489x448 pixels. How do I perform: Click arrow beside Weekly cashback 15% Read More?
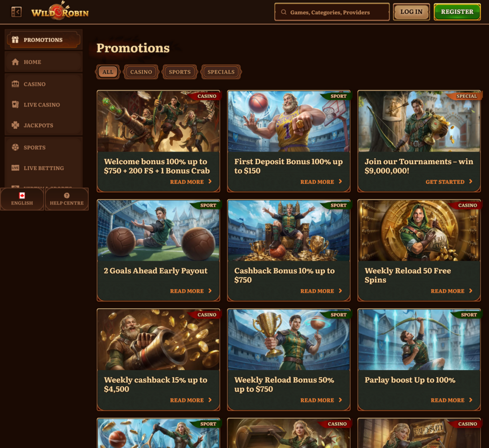[x=210, y=400]
